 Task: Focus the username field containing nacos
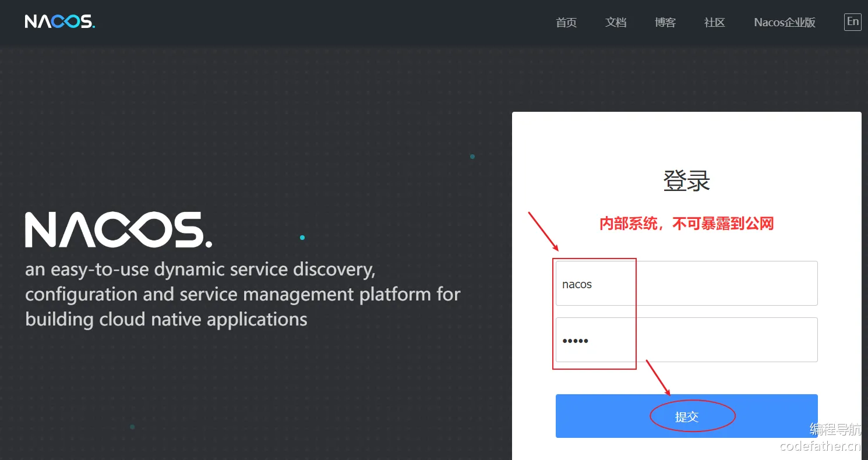click(x=686, y=284)
